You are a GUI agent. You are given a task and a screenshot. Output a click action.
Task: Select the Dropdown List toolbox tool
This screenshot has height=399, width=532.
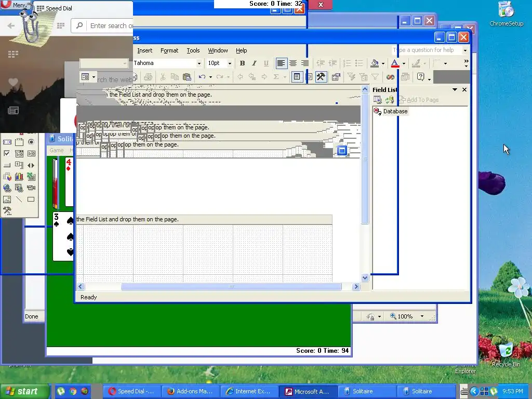[x=19, y=154]
